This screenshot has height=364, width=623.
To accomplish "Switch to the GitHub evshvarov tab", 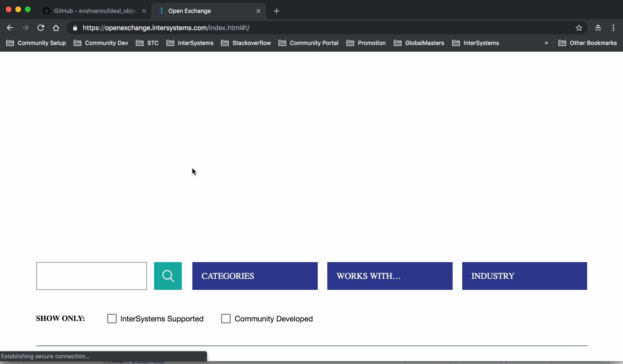I will [x=93, y=11].
